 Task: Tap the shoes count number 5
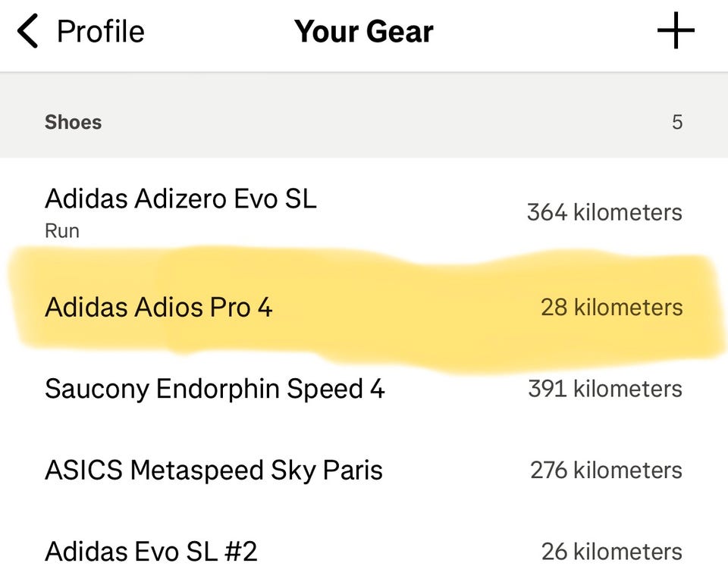click(x=676, y=122)
